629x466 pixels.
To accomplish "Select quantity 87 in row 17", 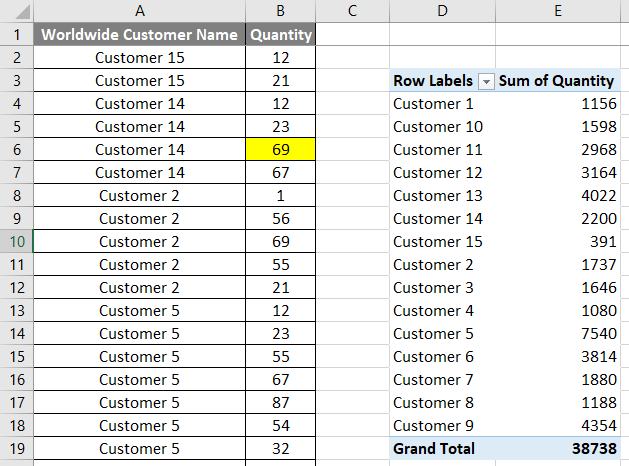I will [x=280, y=403].
